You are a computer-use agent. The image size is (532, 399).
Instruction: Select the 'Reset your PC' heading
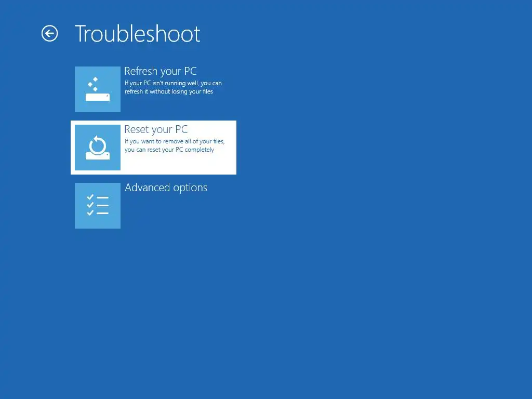[156, 129]
